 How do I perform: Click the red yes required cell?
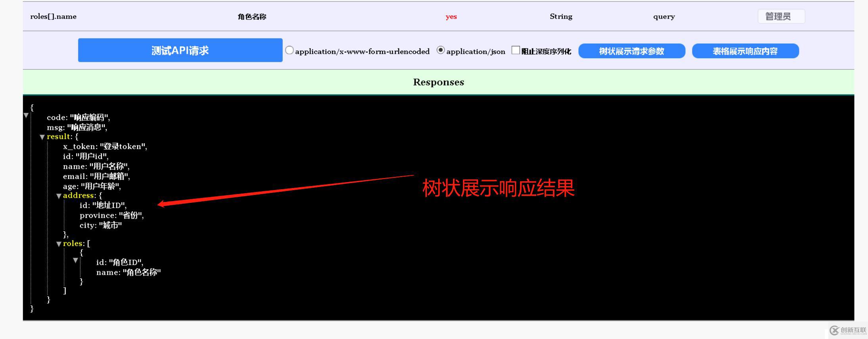(x=451, y=17)
